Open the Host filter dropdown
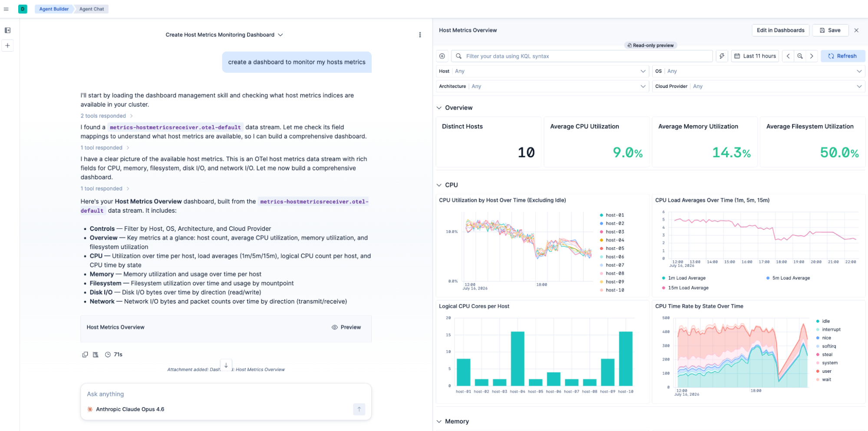This screenshot has height=431, width=868. click(542, 71)
